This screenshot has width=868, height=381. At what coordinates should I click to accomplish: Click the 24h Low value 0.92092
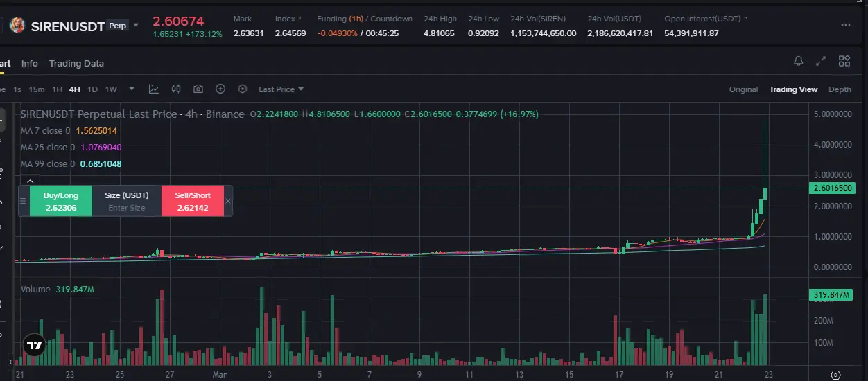click(x=483, y=33)
